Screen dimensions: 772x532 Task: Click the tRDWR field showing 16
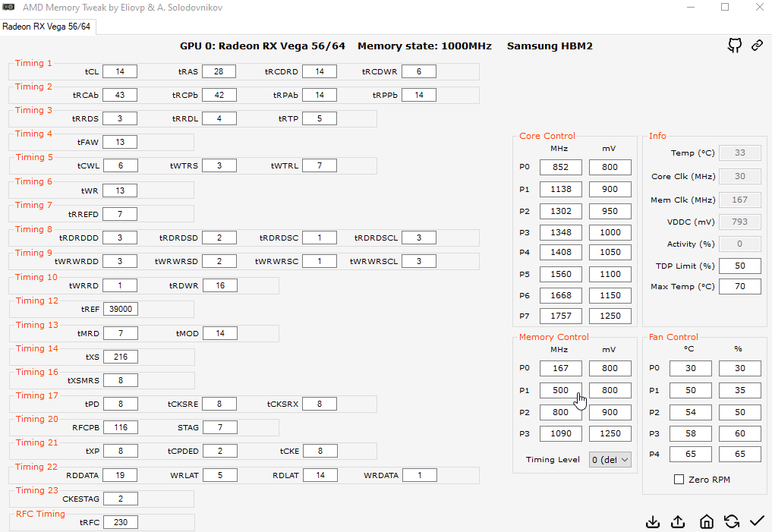[220, 285]
